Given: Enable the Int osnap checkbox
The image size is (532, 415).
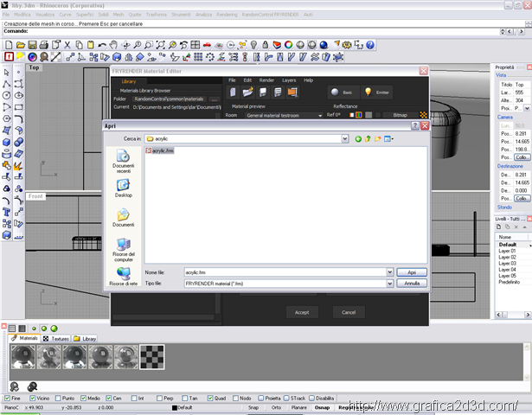Looking at the screenshot, I should click(x=134, y=398).
